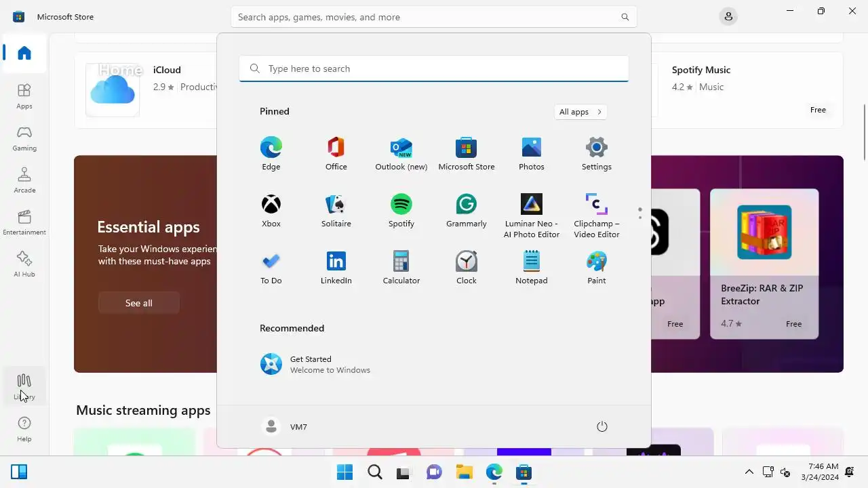This screenshot has height=488, width=868.
Task: Launch Clipchamp Video Editor
Action: click(x=596, y=216)
